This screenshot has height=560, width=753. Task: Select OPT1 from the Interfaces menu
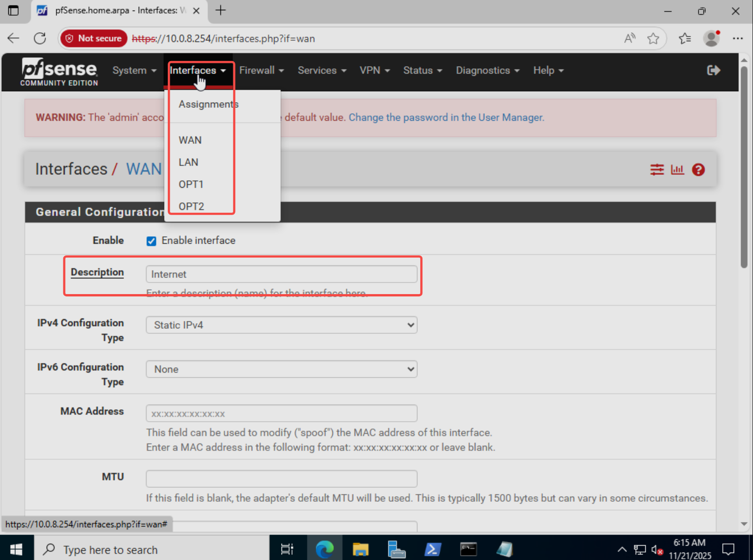point(191,185)
